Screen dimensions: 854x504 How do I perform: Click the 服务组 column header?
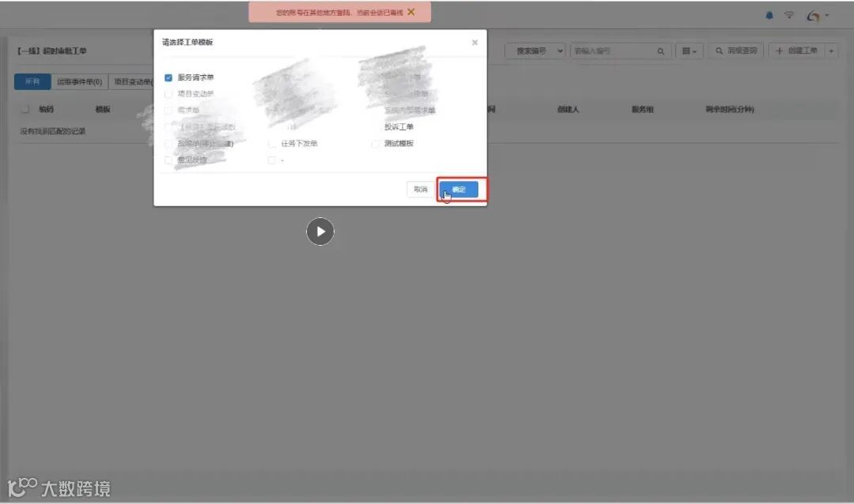642,109
